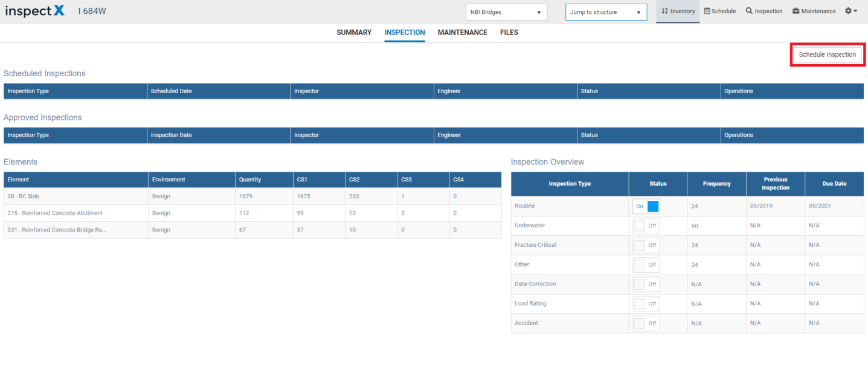Click the Frequency column header
The width and height of the screenshot is (868, 378).
pos(717,183)
